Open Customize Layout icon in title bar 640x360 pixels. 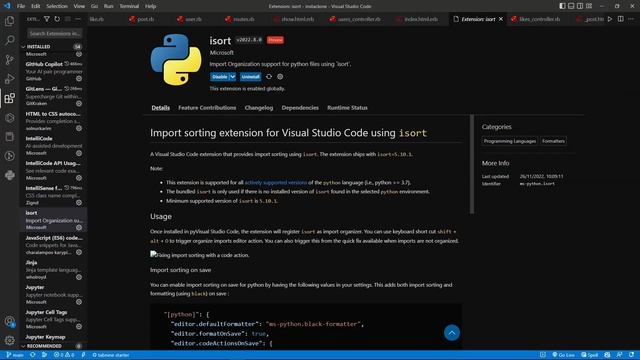point(589,6)
